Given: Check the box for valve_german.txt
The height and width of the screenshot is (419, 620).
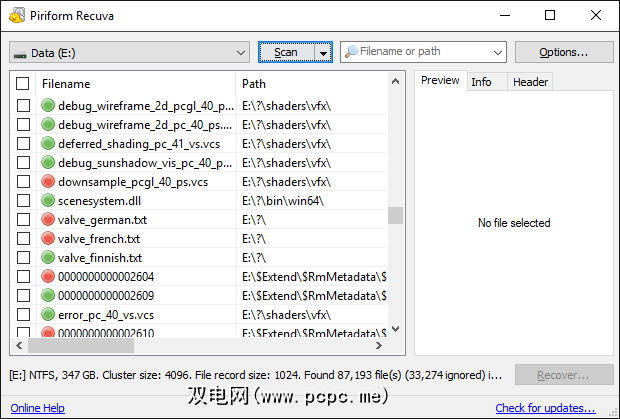Looking at the screenshot, I should (x=23, y=219).
